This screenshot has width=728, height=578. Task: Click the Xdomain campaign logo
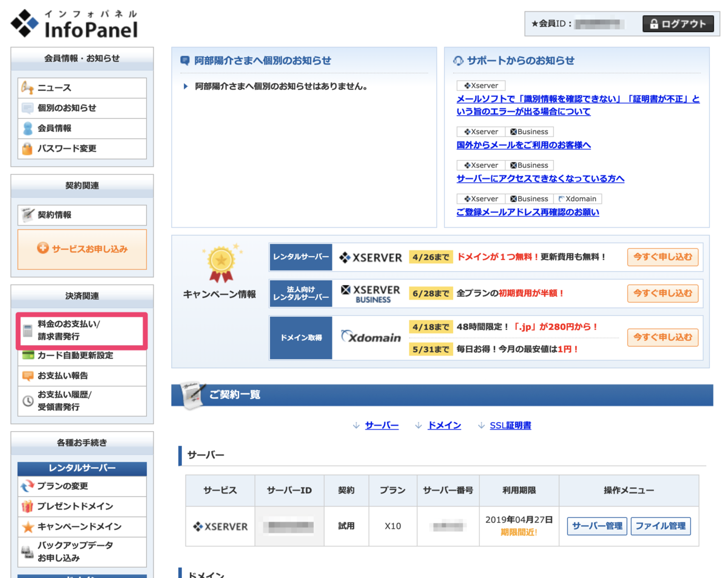[x=371, y=337]
